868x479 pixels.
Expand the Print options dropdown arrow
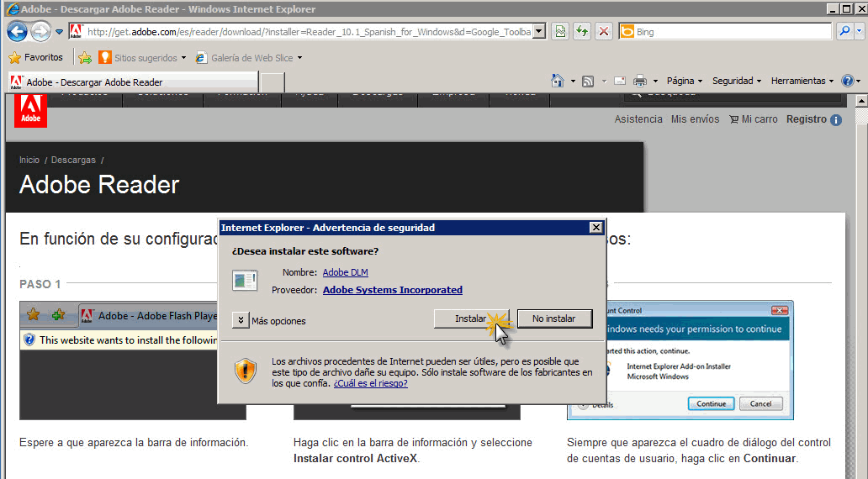(x=655, y=81)
